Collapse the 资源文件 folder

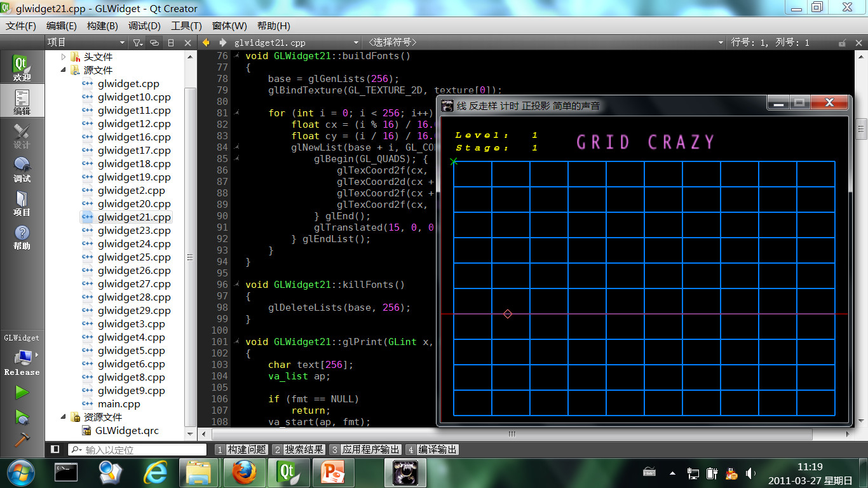(x=64, y=417)
